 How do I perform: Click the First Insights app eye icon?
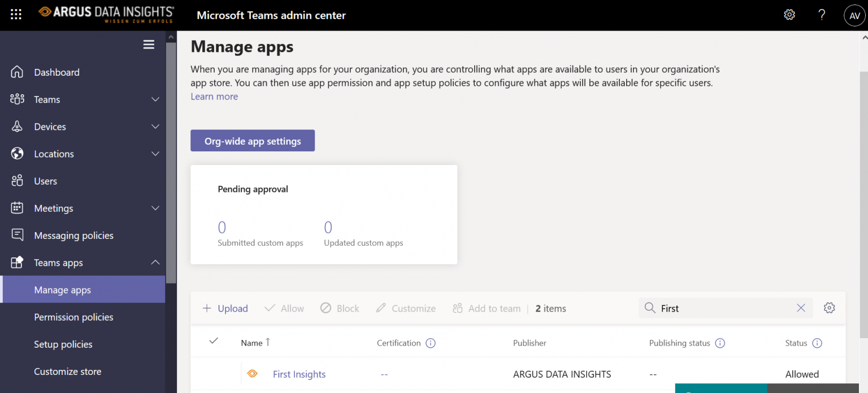(x=253, y=374)
